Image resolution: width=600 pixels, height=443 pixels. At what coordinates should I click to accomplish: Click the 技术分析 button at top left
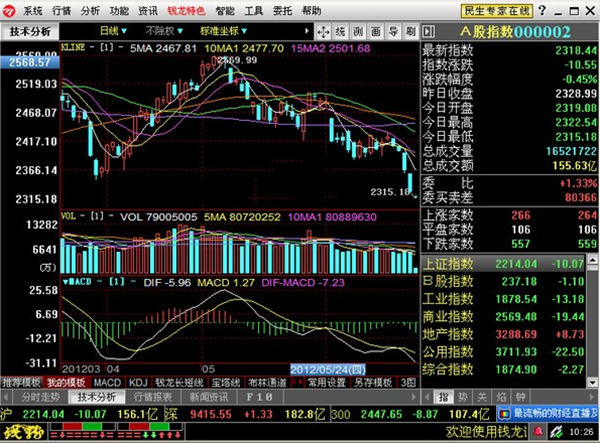point(30,31)
